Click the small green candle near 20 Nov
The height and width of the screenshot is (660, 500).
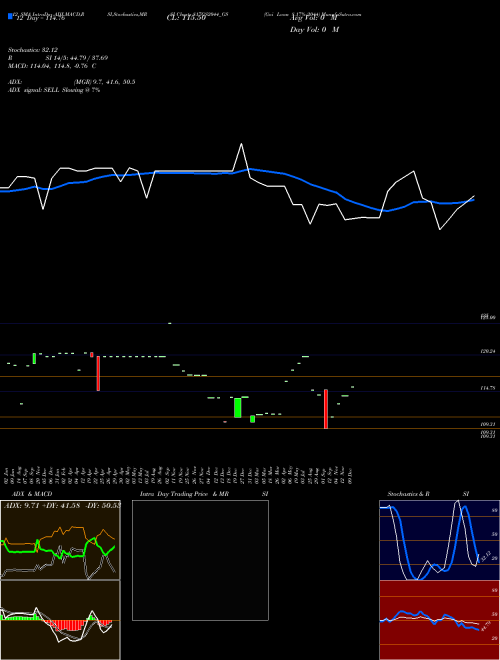[x=34, y=359]
